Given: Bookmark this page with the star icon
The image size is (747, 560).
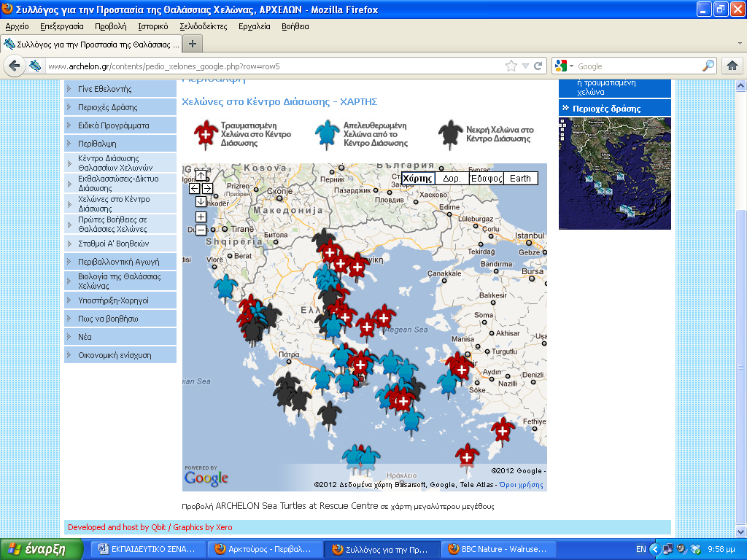Looking at the screenshot, I should [511, 66].
